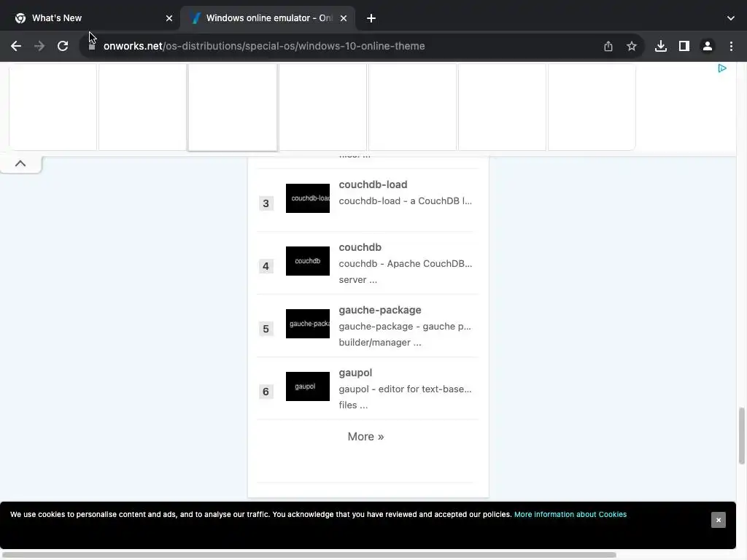Click the "couchdb-load - a CouchDB l..." description
The width and height of the screenshot is (747, 560).
[406, 201]
